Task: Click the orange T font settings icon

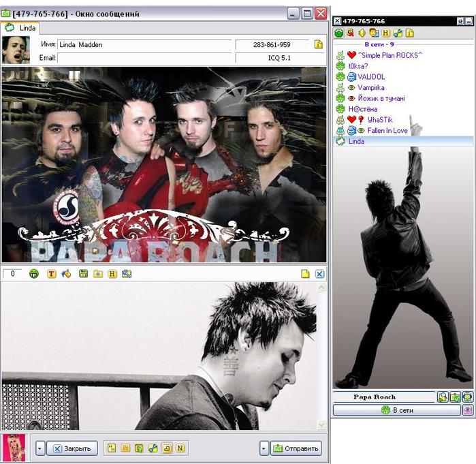Action: point(52,274)
